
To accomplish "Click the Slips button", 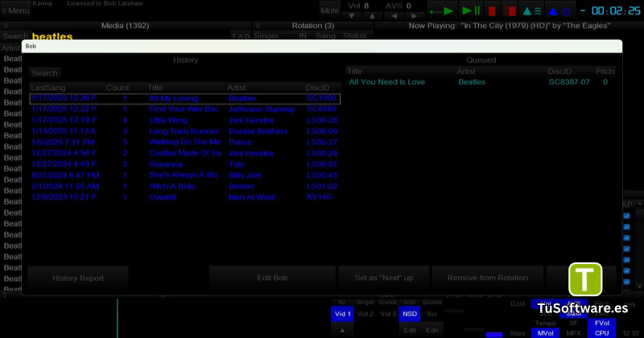I will (x=518, y=333).
